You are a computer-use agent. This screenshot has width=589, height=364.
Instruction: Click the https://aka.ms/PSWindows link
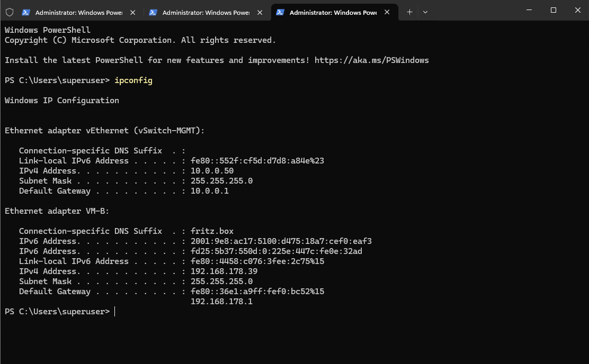click(x=371, y=60)
